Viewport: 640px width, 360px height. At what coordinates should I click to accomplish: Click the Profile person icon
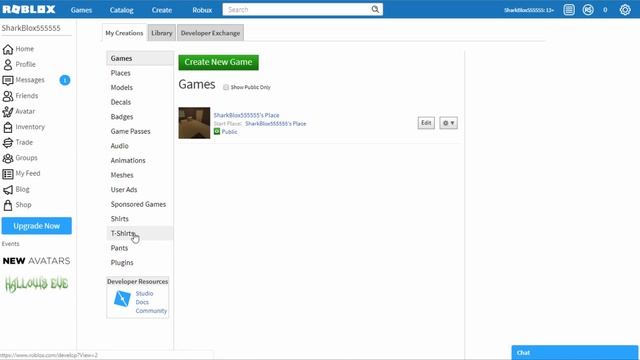[x=7, y=64]
